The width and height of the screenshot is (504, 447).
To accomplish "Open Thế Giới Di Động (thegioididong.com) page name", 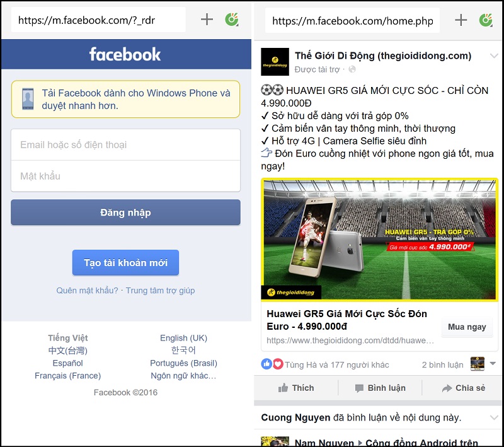I will tap(383, 55).
